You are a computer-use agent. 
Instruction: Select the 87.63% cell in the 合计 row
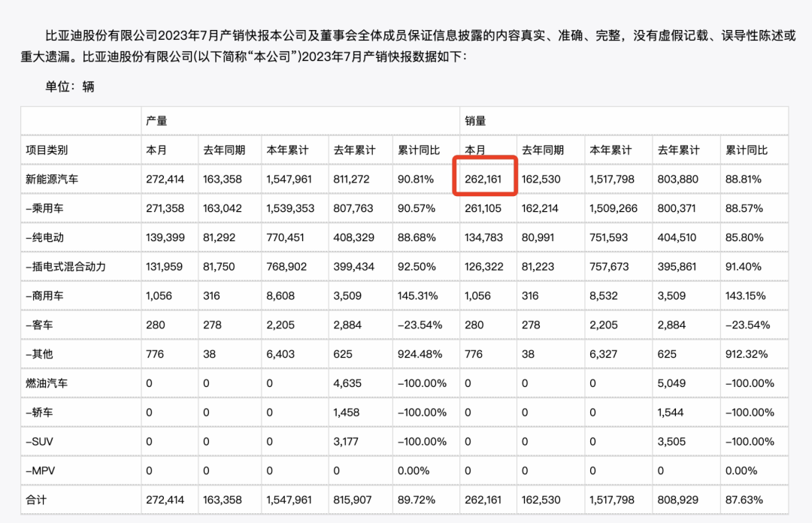[744, 500]
